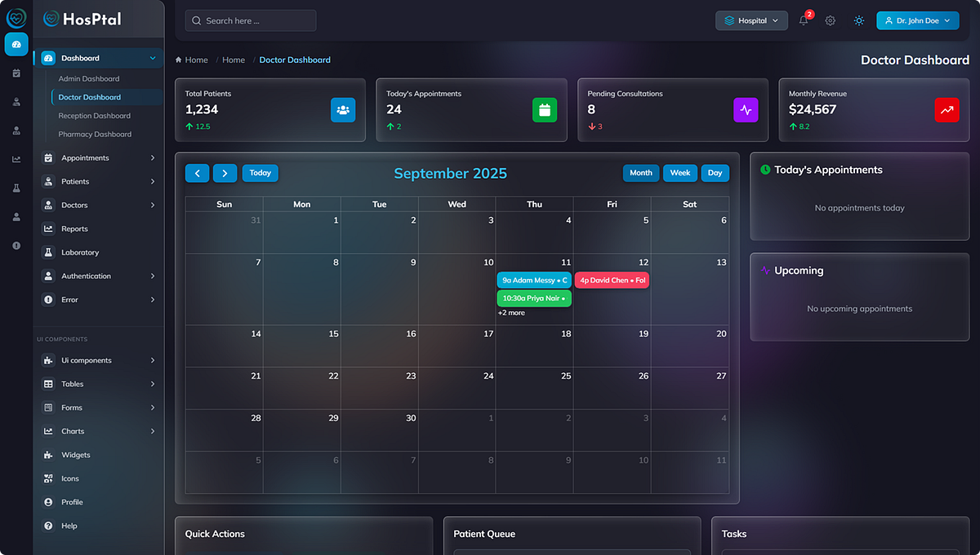Viewport: 980px width, 555px height.
Task: Expand the Doctors submenu
Action: pos(98,205)
